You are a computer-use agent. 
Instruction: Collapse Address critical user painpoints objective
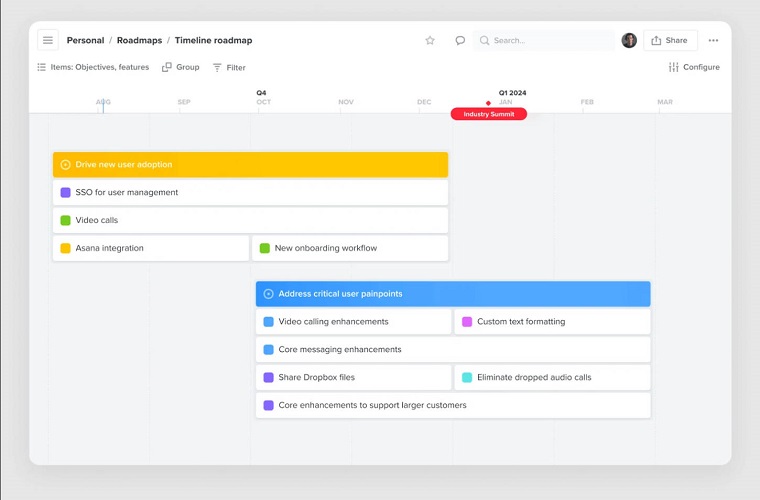point(268,294)
